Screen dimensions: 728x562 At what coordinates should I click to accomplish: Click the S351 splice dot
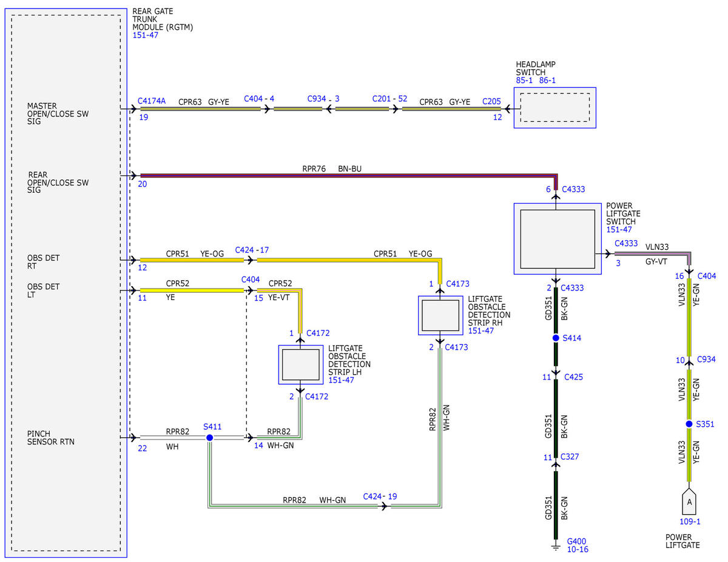coord(689,424)
